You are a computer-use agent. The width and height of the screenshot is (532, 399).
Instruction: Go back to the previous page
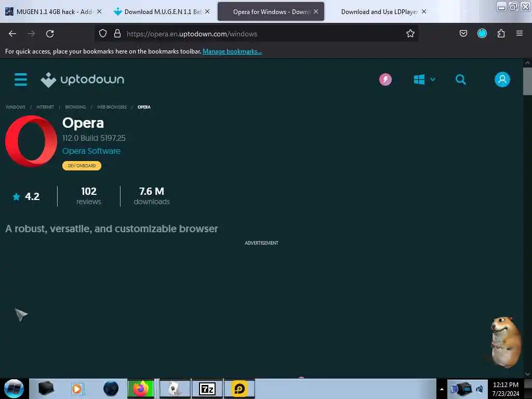click(x=12, y=34)
